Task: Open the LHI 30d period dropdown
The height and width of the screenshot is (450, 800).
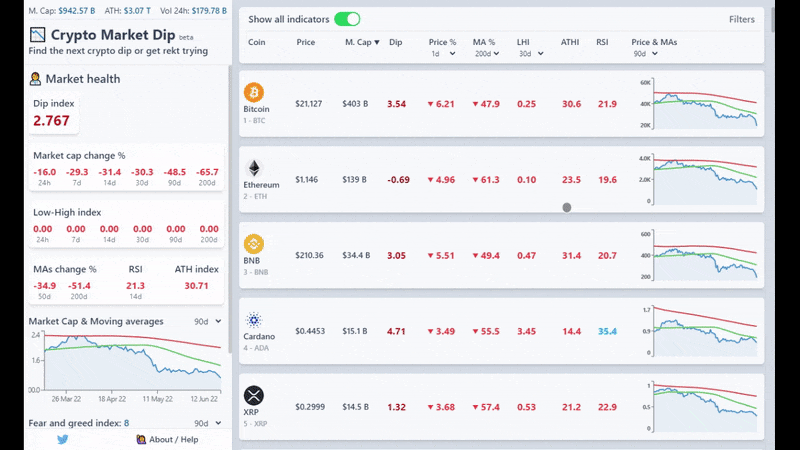Action: point(531,54)
